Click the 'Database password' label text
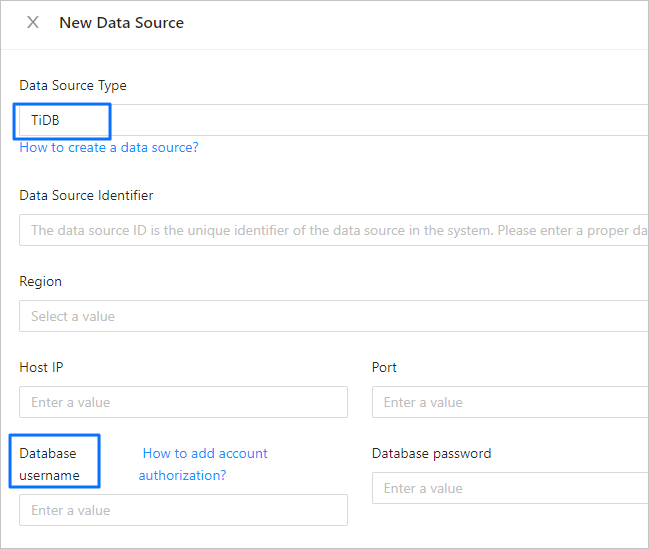Image resolution: width=649 pixels, height=549 pixels. [x=431, y=453]
